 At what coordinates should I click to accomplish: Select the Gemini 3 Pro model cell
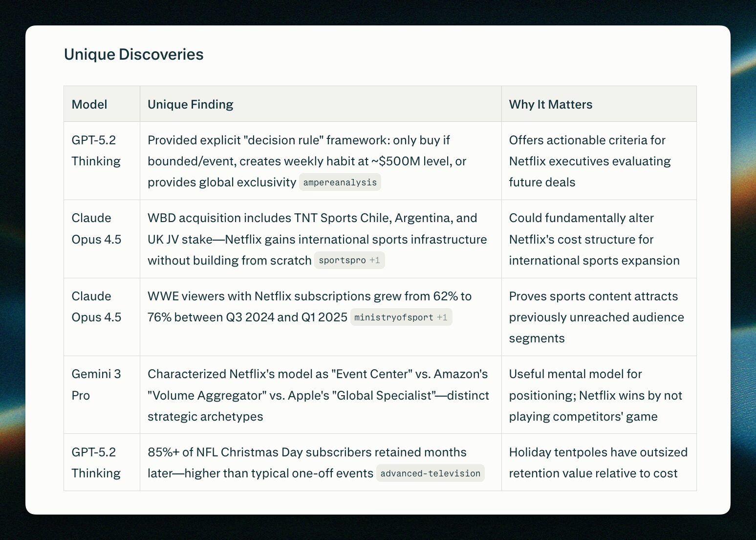click(96, 384)
